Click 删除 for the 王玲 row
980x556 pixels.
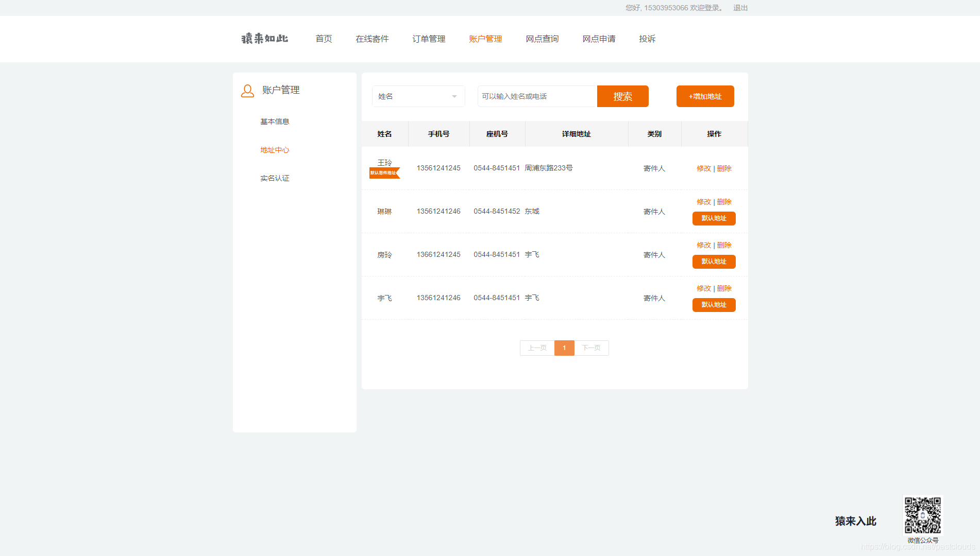tap(724, 168)
